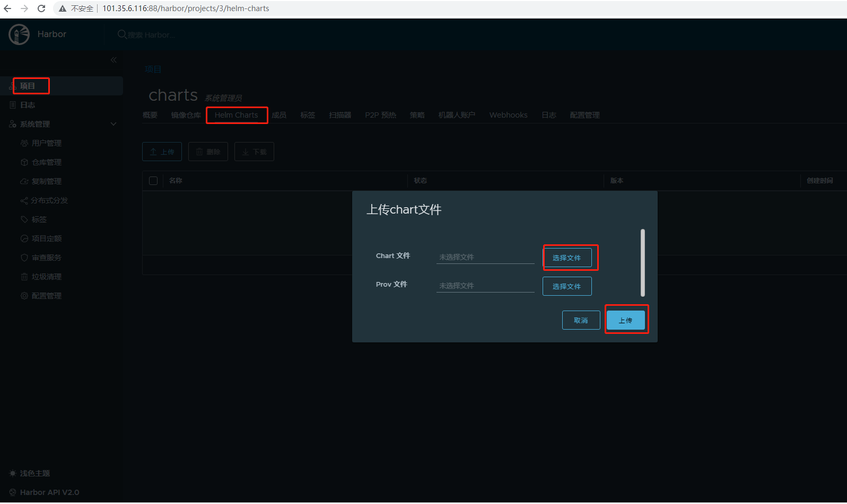The height and width of the screenshot is (504, 847).
Task: Click the insecure site warning icon
Action: 63,8
